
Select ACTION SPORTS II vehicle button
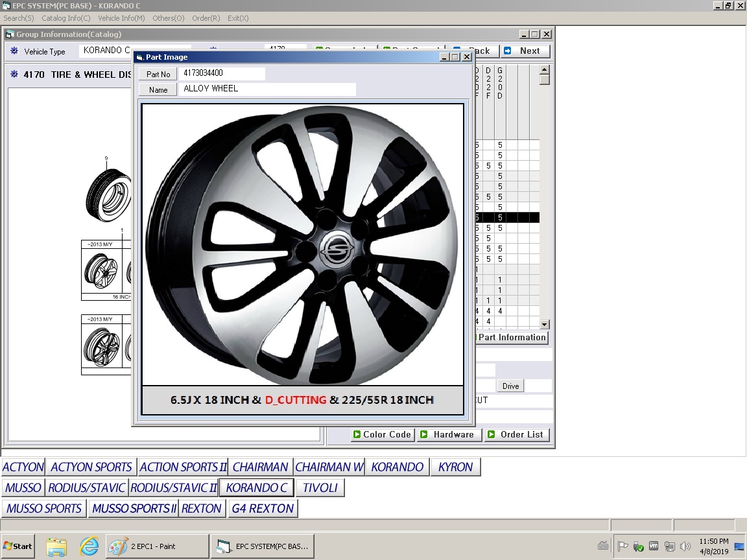[183, 467]
